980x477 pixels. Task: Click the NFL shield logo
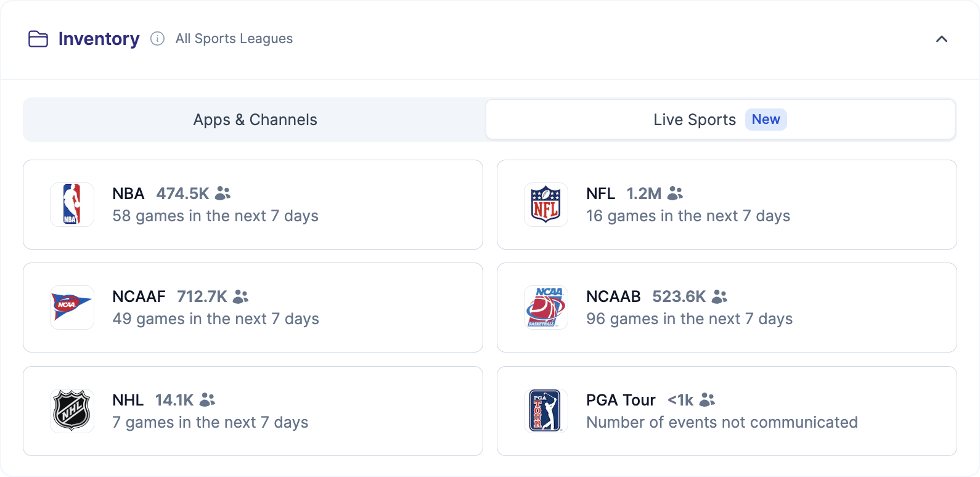(x=546, y=205)
